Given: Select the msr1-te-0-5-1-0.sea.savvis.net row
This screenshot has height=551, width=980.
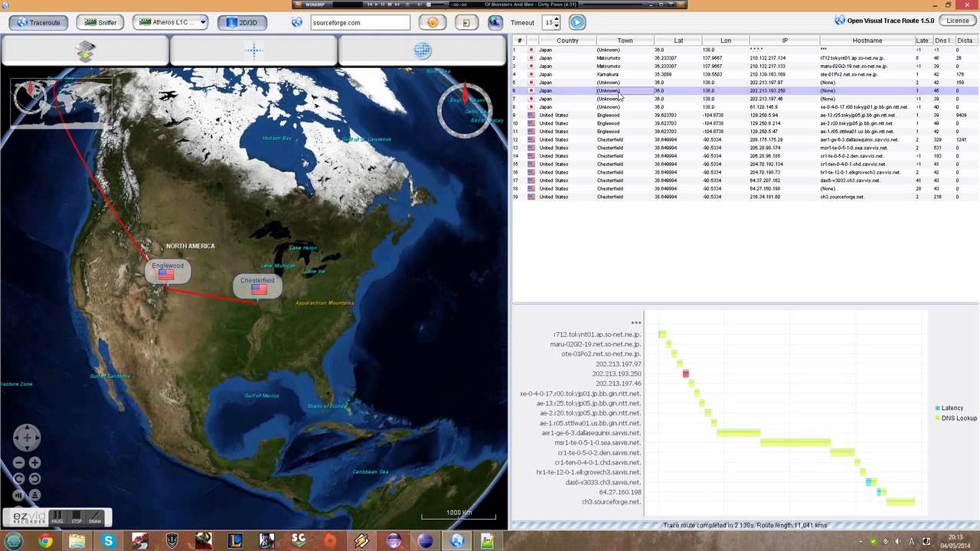Looking at the screenshot, I should point(746,148).
